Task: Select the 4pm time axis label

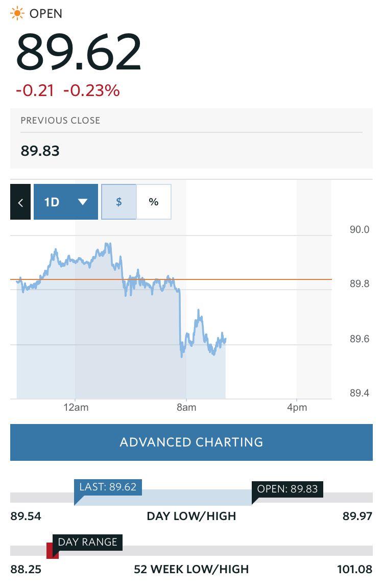Action: tap(297, 408)
